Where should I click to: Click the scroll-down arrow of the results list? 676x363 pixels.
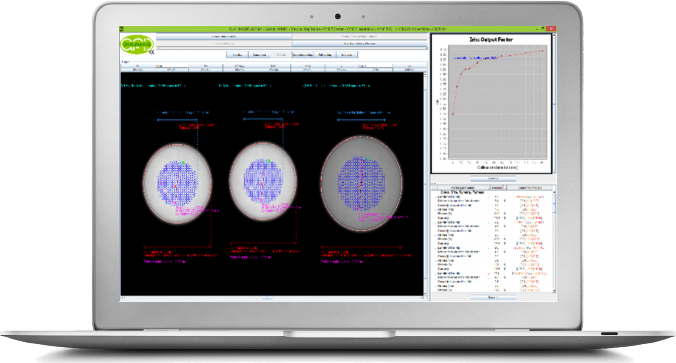coord(554,291)
